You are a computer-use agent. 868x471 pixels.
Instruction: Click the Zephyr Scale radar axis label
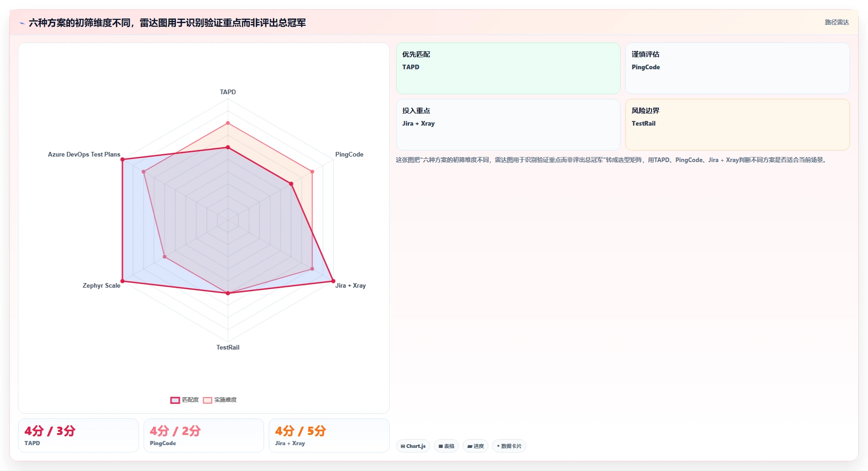[x=102, y=285]
